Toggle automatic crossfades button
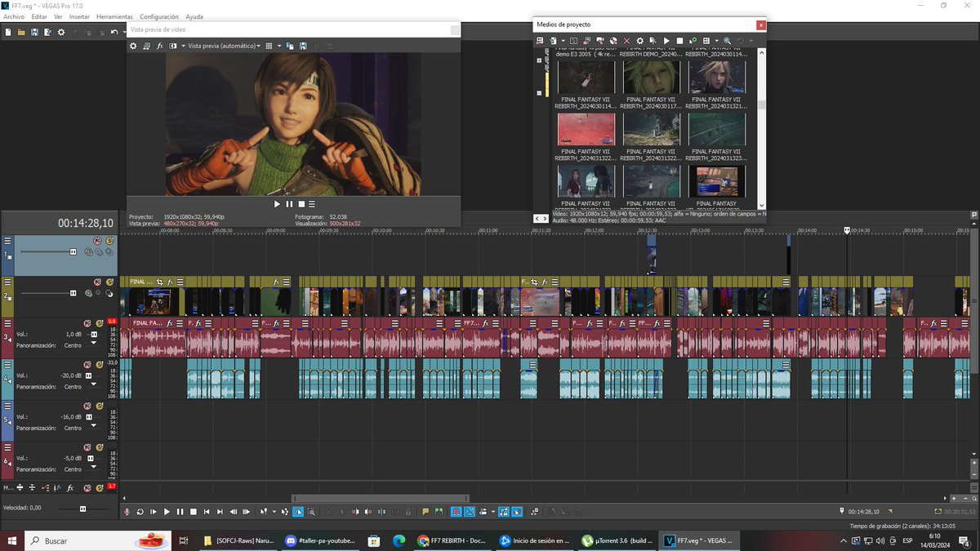The image size is (980, 551). point(471,512)
